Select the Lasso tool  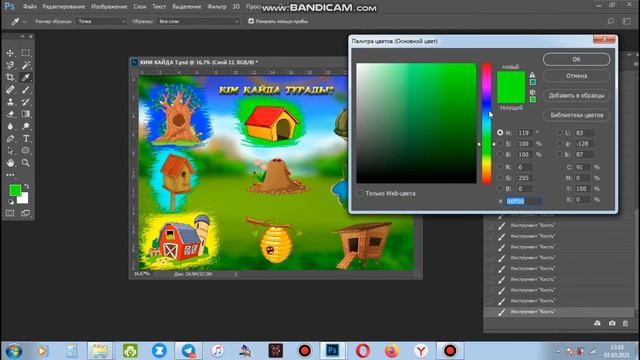tap(10, 65)
